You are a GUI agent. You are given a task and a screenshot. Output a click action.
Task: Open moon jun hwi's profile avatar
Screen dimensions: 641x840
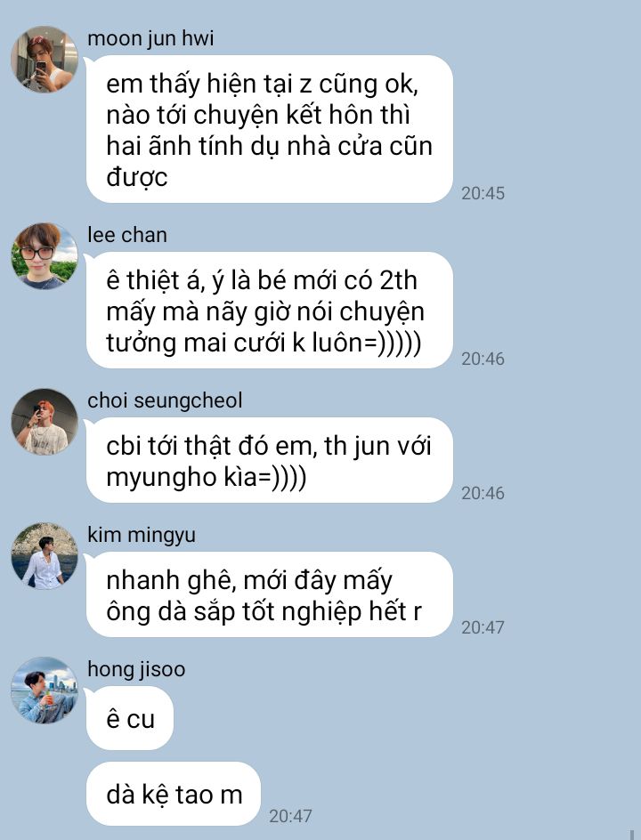(x=45, y=60)
